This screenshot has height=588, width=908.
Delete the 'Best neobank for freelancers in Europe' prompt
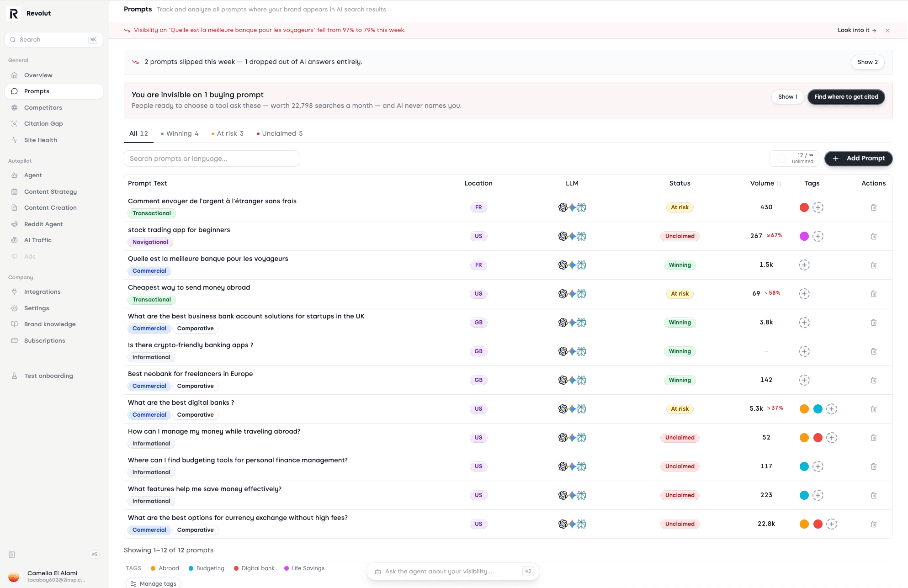click(x=873, y=380)
